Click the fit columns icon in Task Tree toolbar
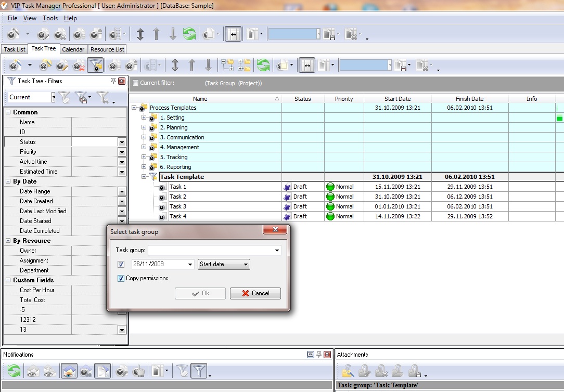This screenshot has width=564, height=392. (307, 66)
